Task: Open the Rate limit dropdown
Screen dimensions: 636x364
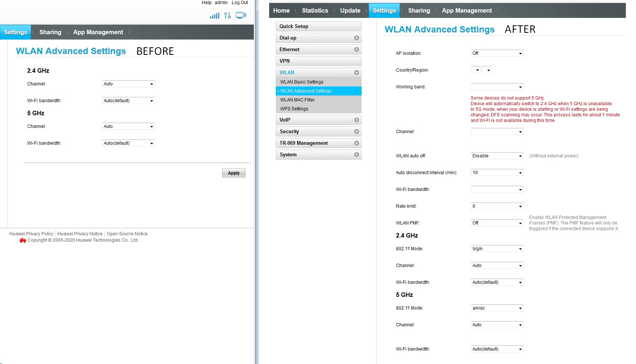Action: point(497,206)
